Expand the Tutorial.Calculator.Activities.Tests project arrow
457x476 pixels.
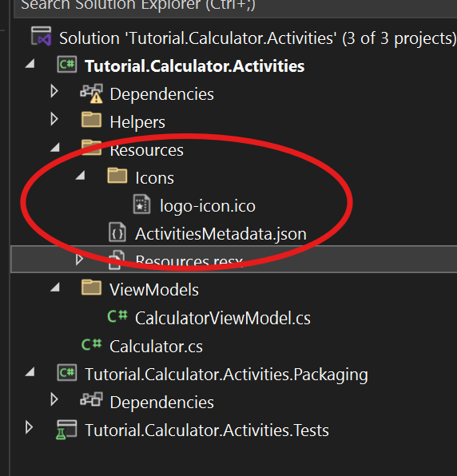coord(29,427)
